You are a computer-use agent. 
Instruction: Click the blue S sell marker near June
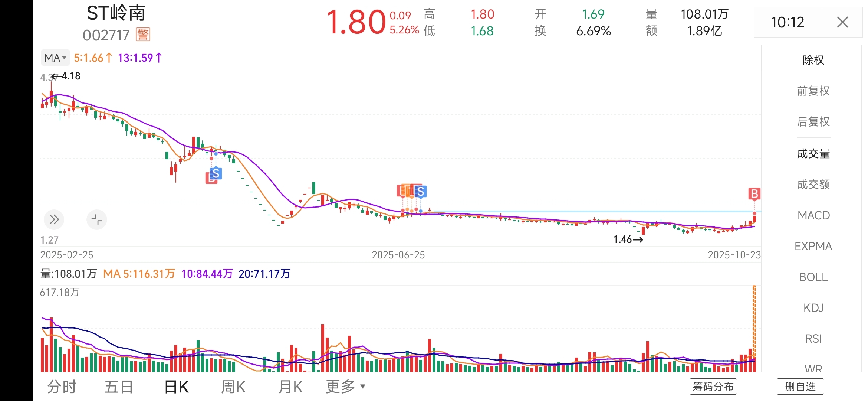[420, 192]
